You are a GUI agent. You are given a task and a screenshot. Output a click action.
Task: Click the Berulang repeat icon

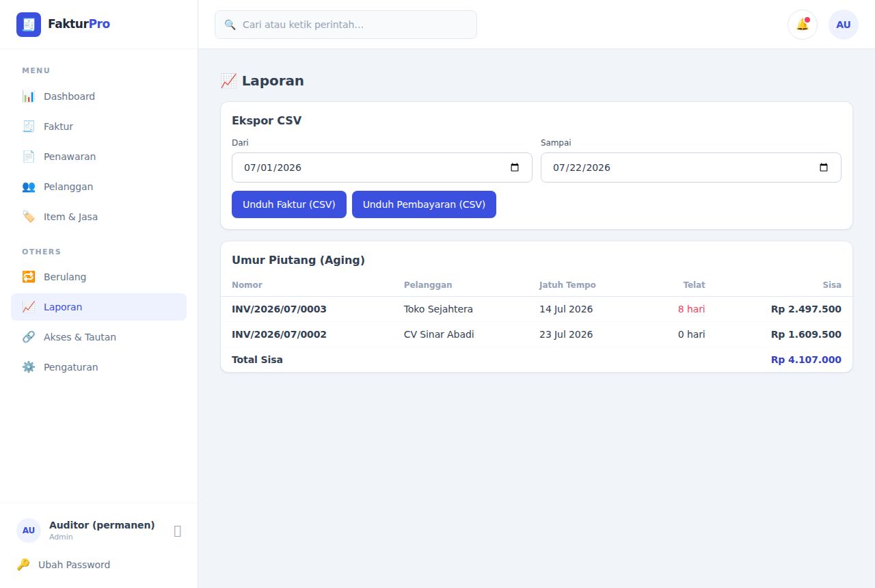click(x=28, y=277)
